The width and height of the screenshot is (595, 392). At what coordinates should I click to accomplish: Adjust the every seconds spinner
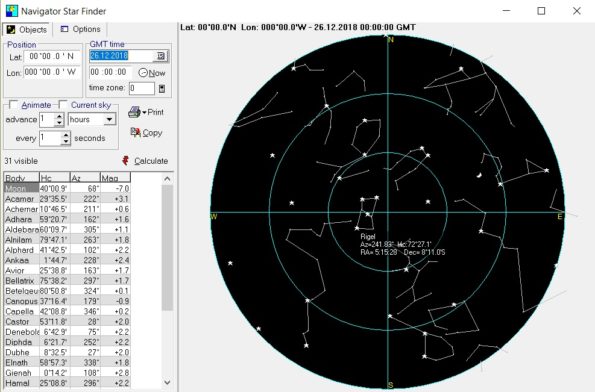tap(66, 138)
